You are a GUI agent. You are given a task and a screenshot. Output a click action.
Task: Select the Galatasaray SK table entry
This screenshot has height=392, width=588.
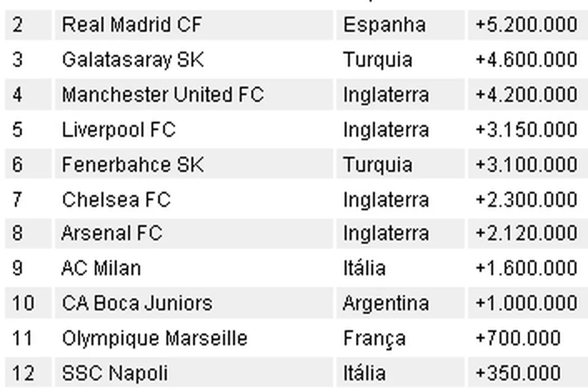point(133,60)
